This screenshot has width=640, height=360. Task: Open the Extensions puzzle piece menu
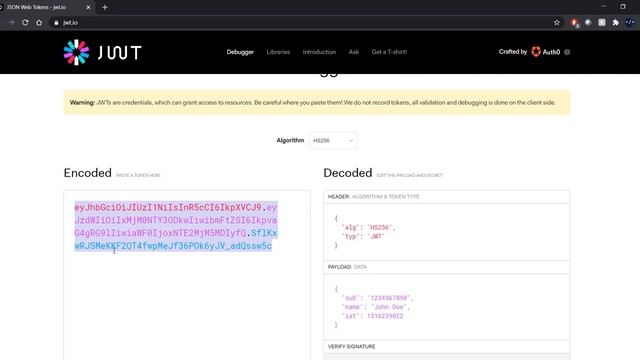tap(616, 22)
